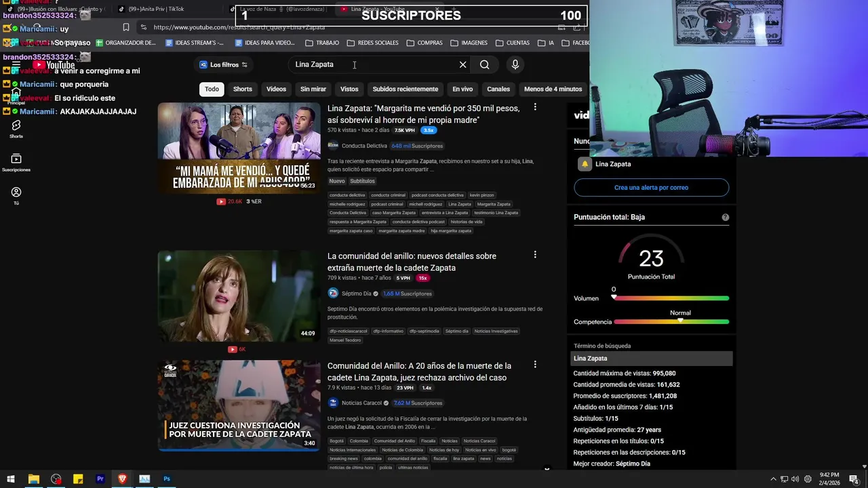868x488 pixels.
Task: Open Sticky Notes from the taskbar
Action: tap(78, 479)
